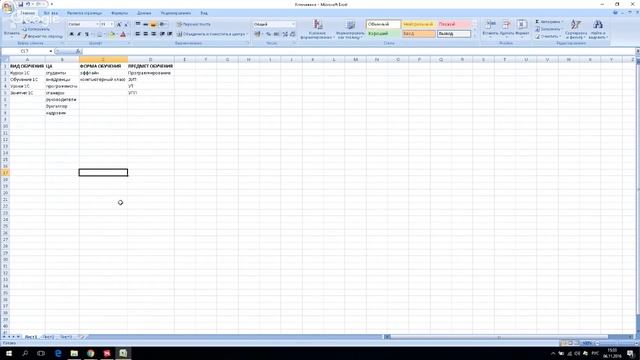The width and height of the screenshot is (640, 360).
Task: Toggle bold formatting
Action: pyautogui.click(x=71, y=34)
